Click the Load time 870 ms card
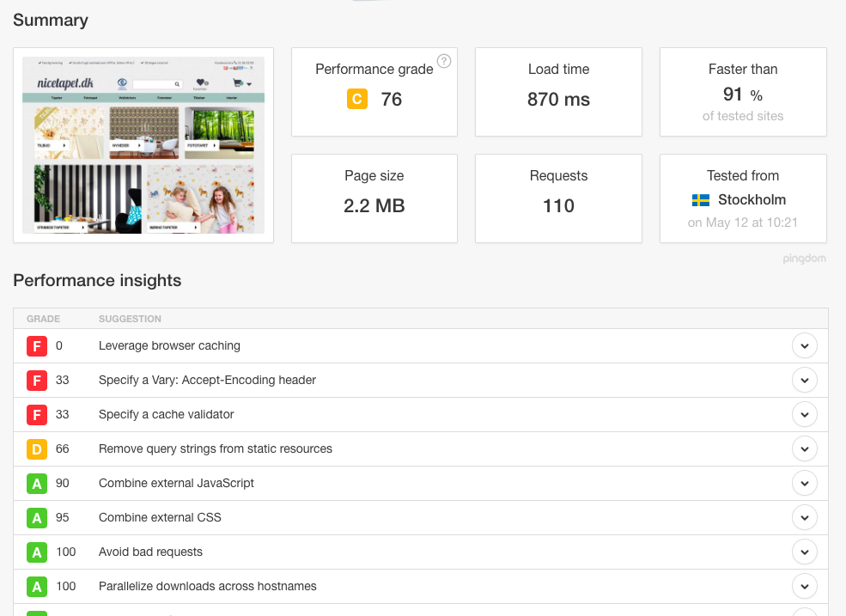 tap(558, 92)
